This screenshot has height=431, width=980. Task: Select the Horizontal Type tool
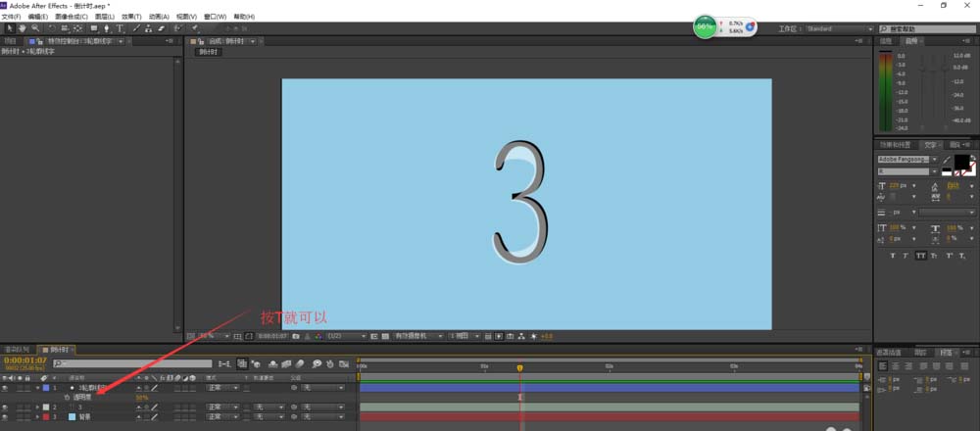pyautogui.click(x=120, y=28)
